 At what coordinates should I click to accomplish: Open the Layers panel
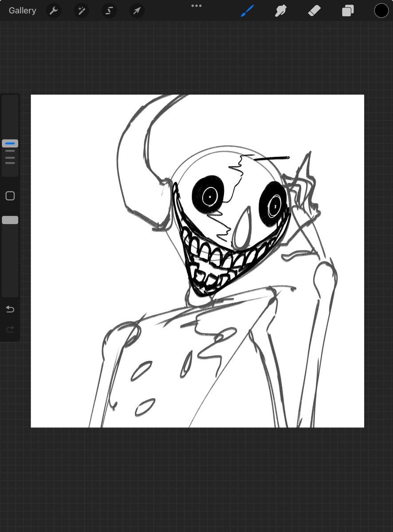point(348,11)
